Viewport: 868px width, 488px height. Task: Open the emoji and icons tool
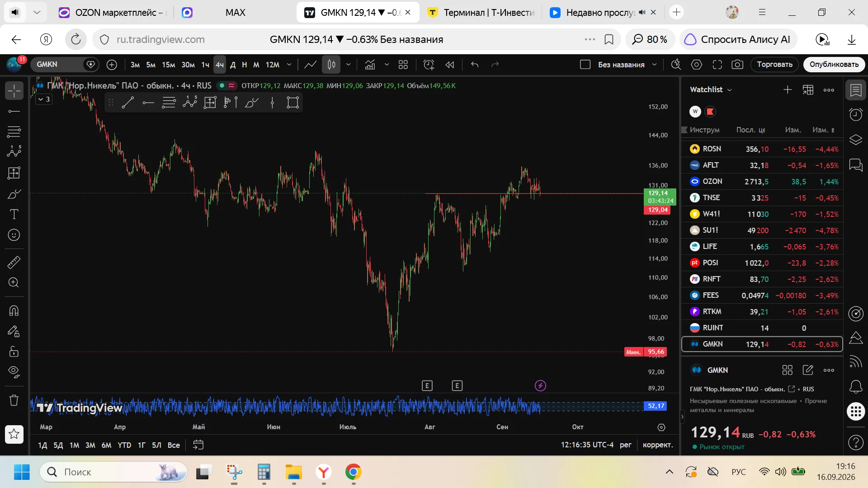(x=14, y=235)
